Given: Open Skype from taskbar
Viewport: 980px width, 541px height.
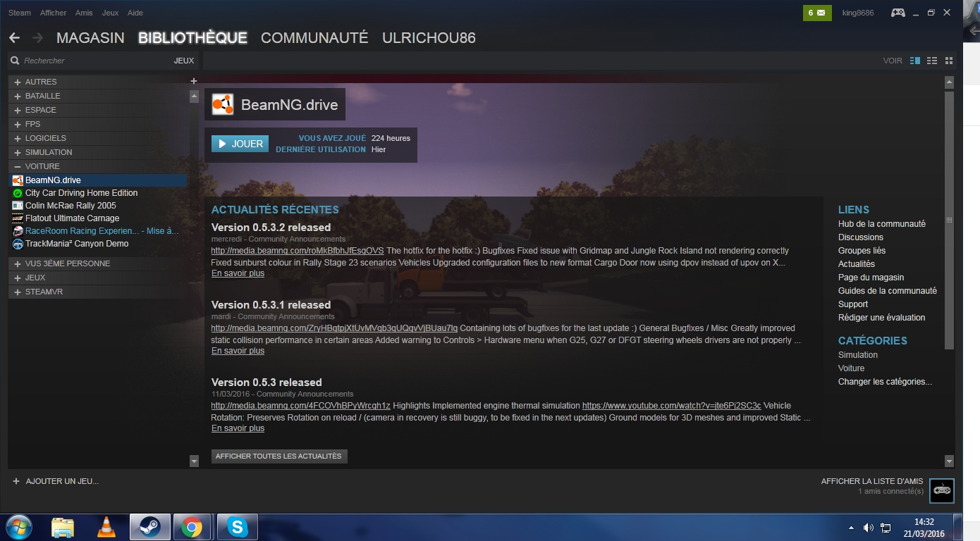Looking at the screenshot, I should pyautogui.click(x=238, y=527).
